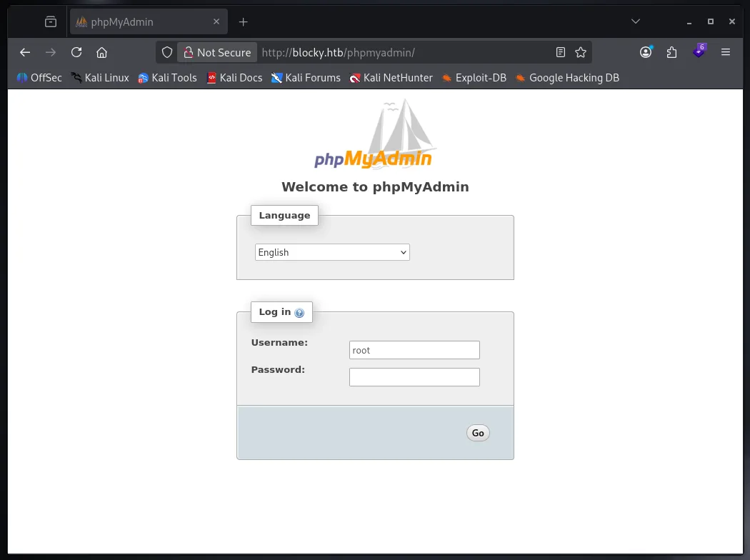Open the Kali Linux bookmark

point(100,78)
